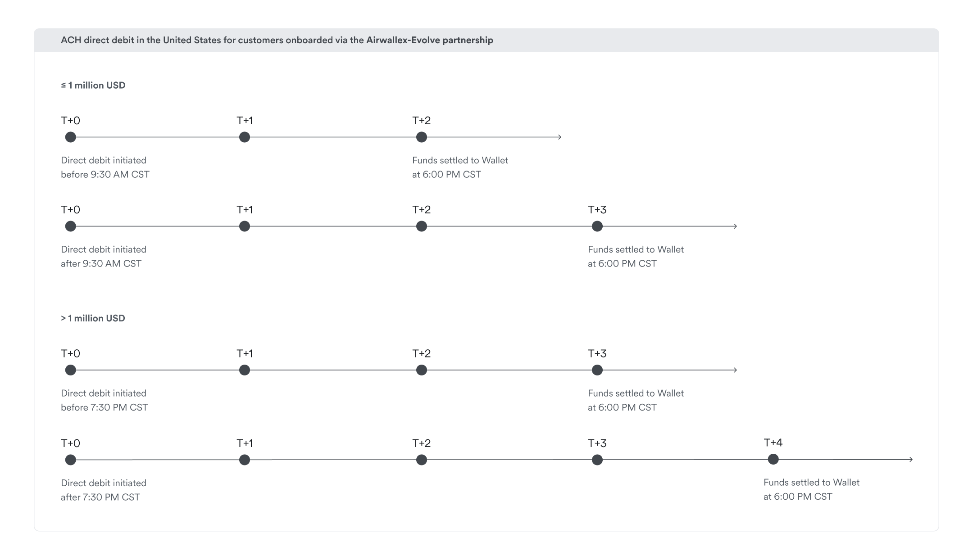Select the "> 1 million USD" heading

pyautogui.click(x=93, y=318)
